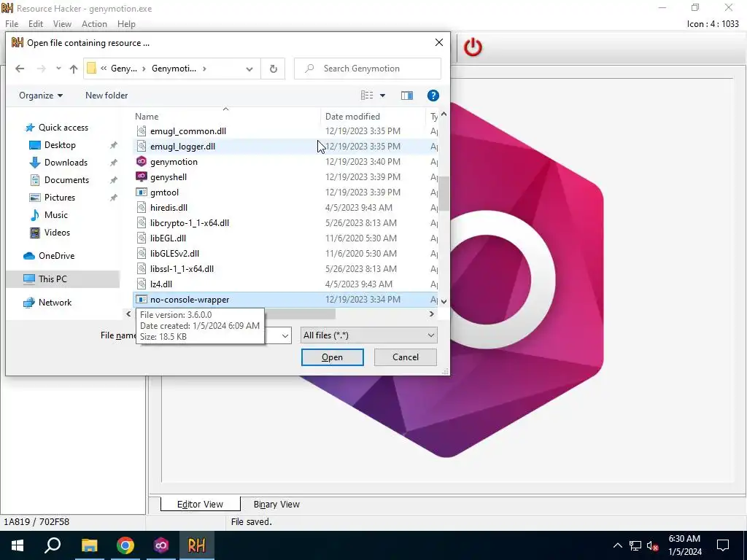Go up one folder level with up arrow
Screen dimensions: 747x560
tap(74, 69)
